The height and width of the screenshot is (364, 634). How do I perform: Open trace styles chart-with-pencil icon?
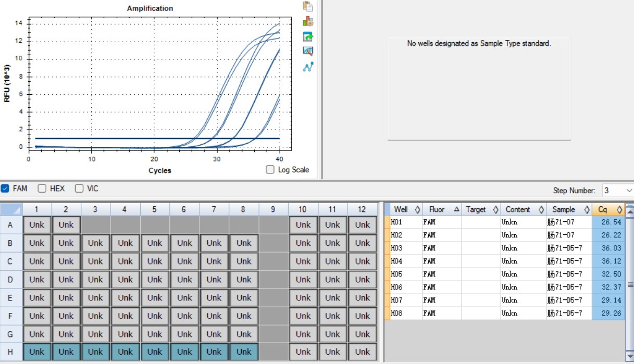click(x=308, y=51)
